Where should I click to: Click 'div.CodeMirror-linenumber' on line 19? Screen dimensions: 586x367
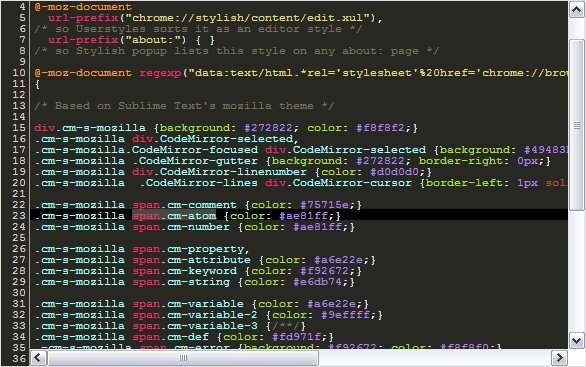pos(219,172)
